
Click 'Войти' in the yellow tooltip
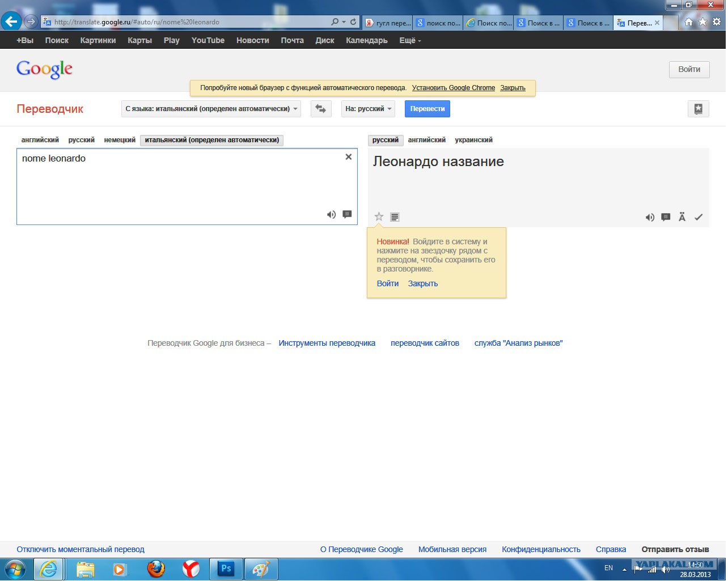[388, 283]
